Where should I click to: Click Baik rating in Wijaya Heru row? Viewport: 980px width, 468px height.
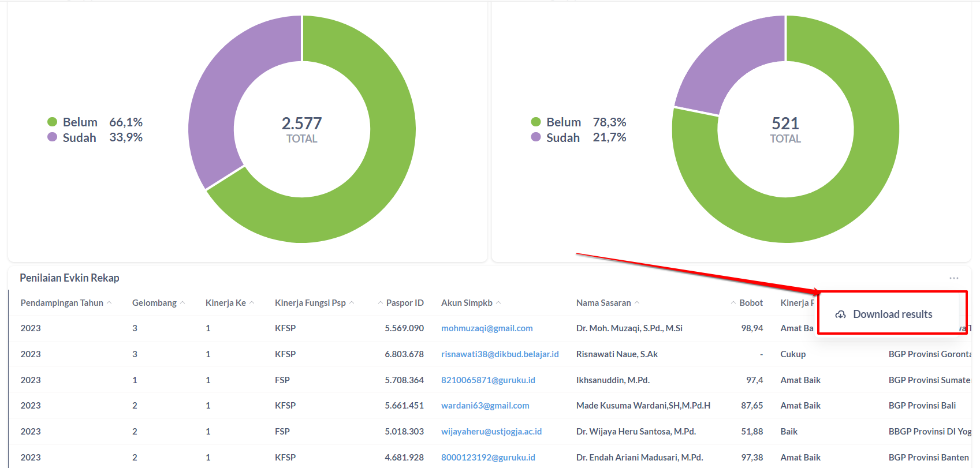pyautogui.click(x=789, y=432)
